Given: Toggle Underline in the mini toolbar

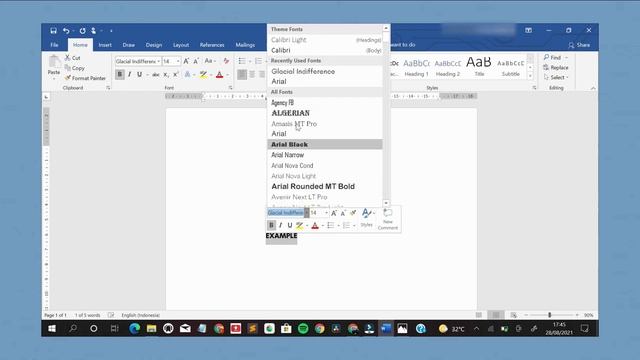Looking at the screenshot, I should (x=290, y=225).
